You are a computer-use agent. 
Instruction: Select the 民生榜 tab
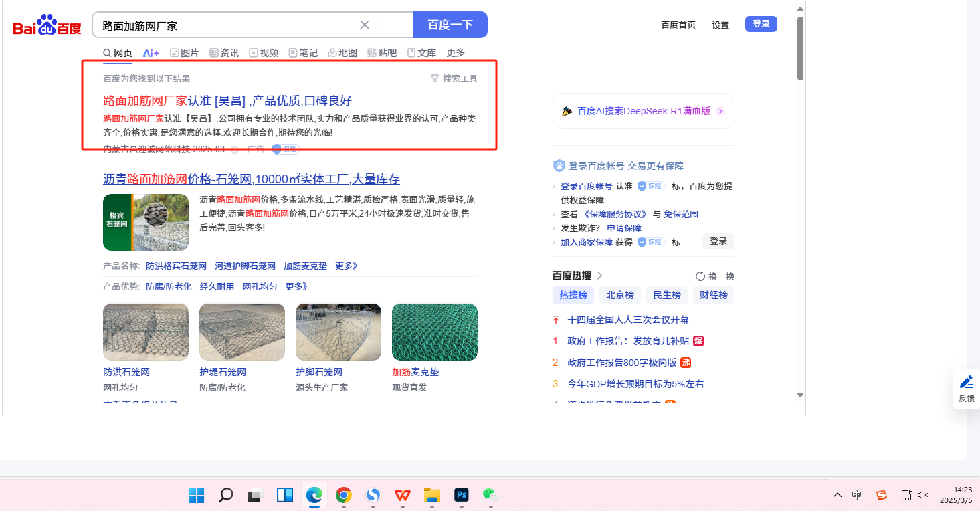click(x=667, y=295)
